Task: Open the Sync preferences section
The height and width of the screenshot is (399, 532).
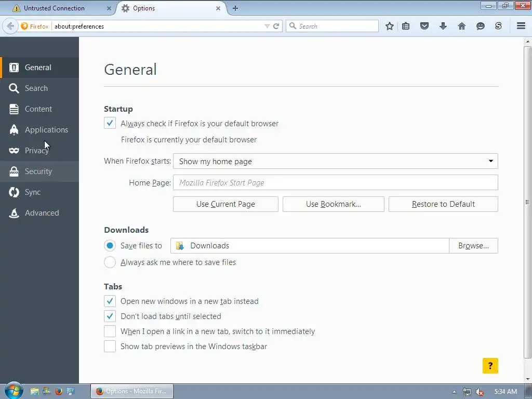Action: 39,192
